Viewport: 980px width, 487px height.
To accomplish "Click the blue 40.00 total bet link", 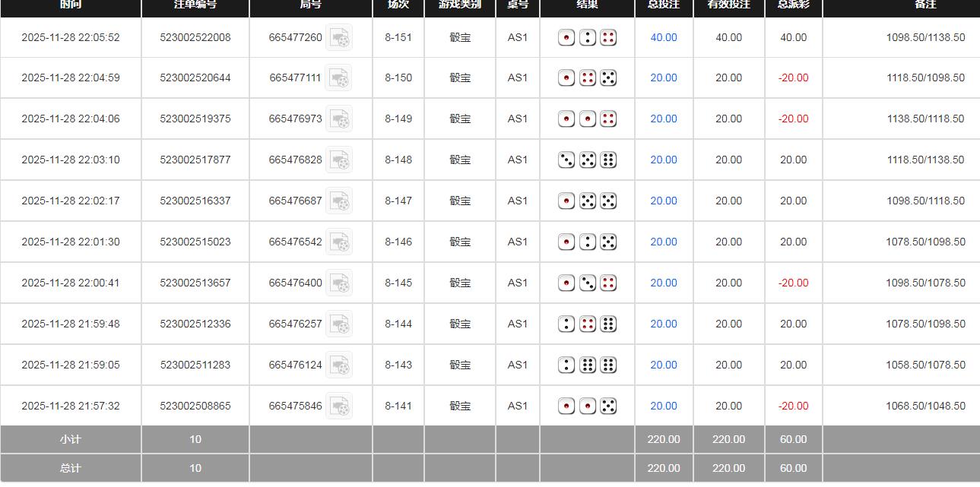I will coord(663,37).
